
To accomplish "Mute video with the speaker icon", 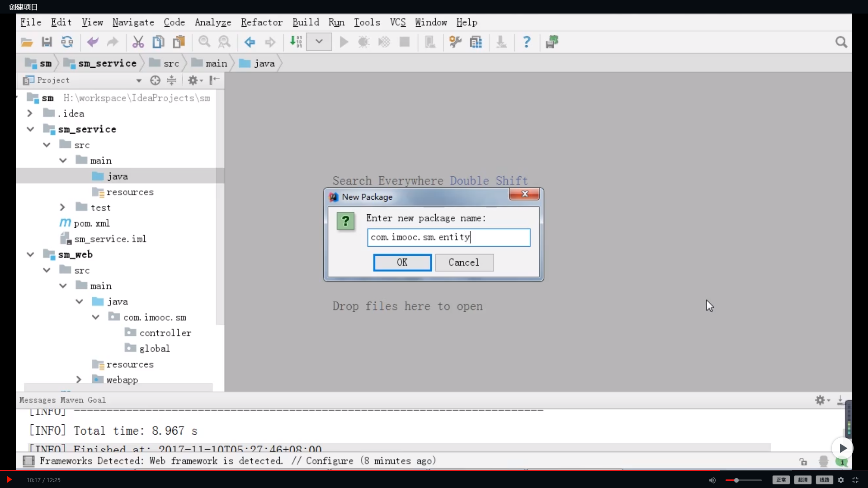I will [x=712, y=480].
